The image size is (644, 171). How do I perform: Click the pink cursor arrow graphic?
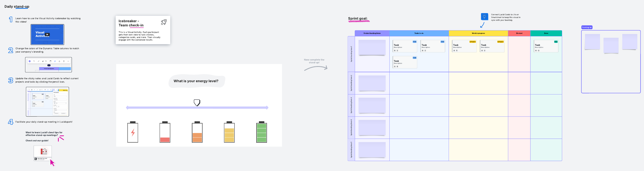tap(52, 163)
